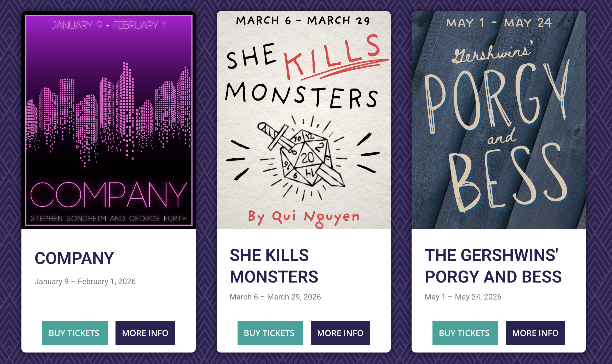Open More Info for She Kills Monsters
This screenshot has width=612, height=364.
pos(340,333)
